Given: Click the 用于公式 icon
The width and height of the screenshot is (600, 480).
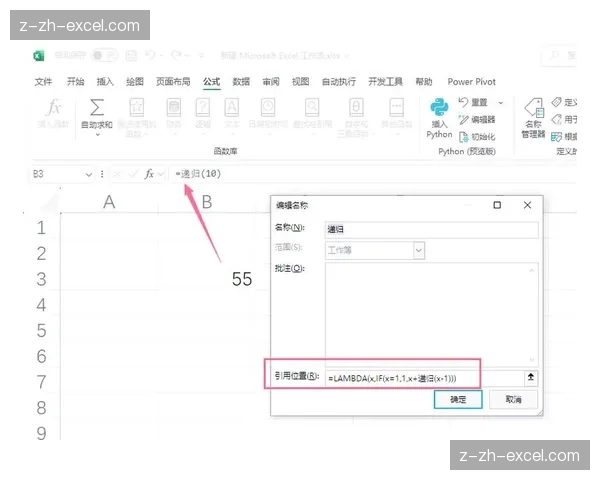Looking at the screenshot, I should (x=556, y=119).
